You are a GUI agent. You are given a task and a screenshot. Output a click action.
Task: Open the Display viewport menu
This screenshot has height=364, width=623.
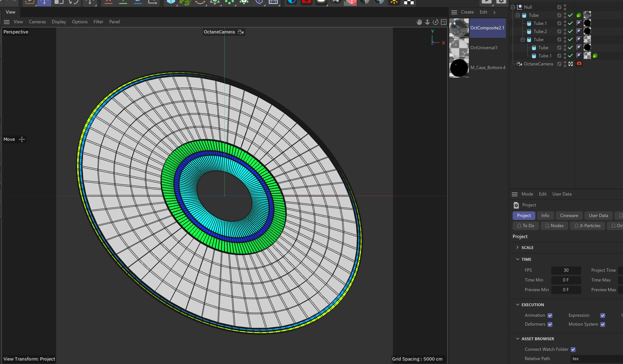point(59,22)
